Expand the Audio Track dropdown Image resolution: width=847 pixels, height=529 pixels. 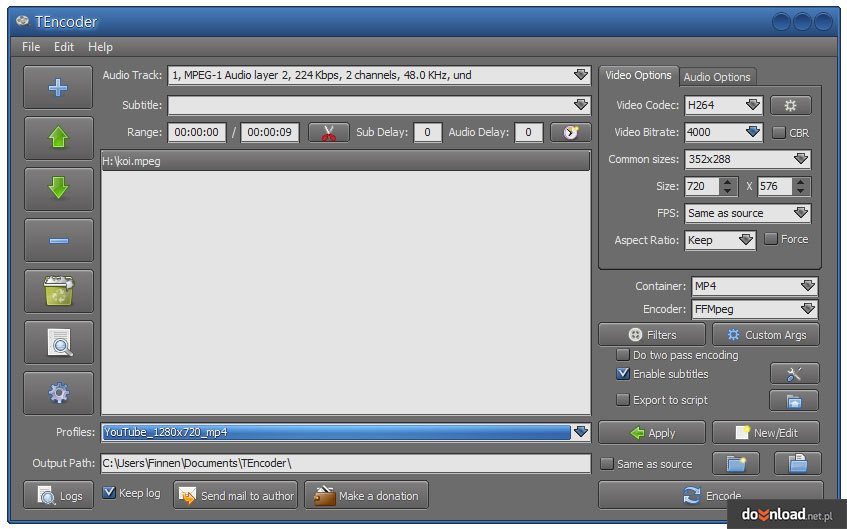pos(581,75)
